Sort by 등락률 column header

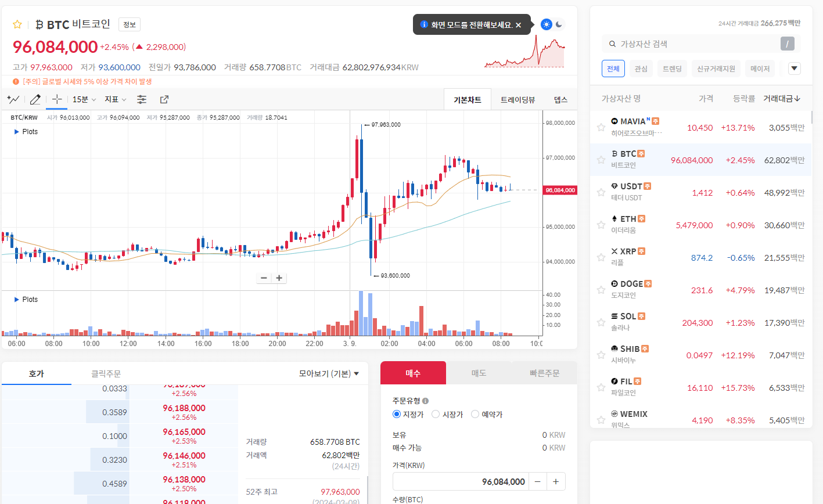743,99
